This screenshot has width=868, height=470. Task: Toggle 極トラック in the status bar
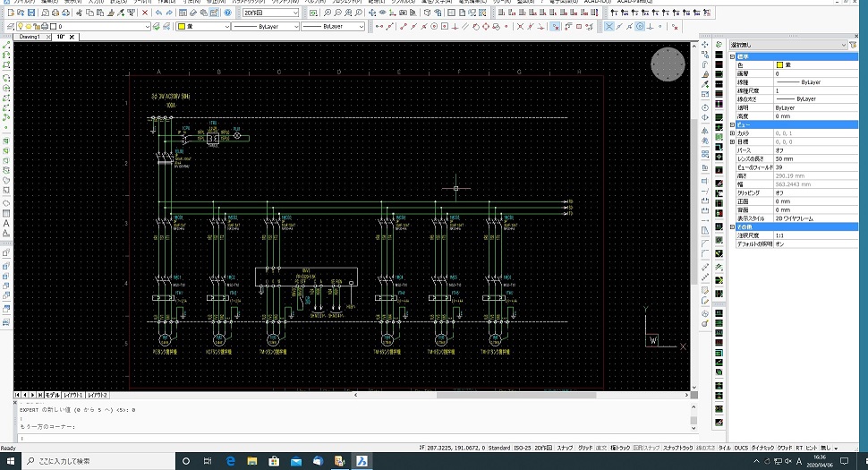(620, 448)
